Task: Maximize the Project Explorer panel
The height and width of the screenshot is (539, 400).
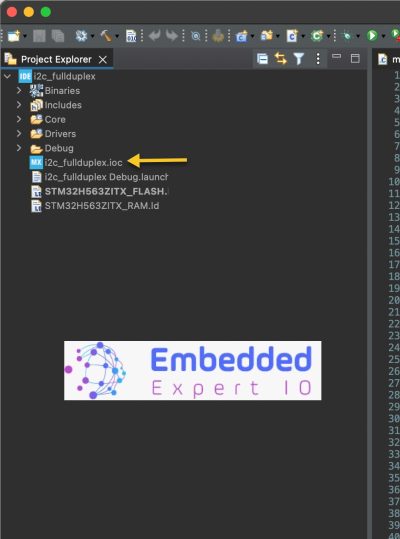Action: coord(355,58)
